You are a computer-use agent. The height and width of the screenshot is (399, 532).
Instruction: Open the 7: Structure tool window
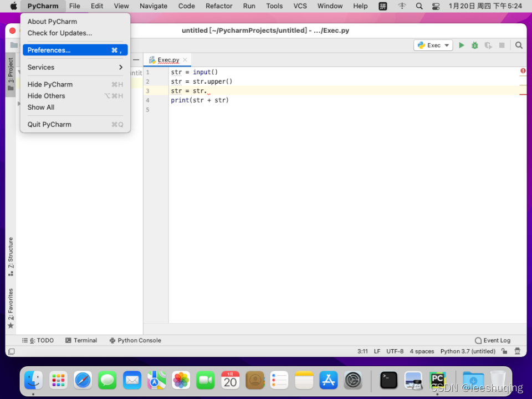point(11,257)
